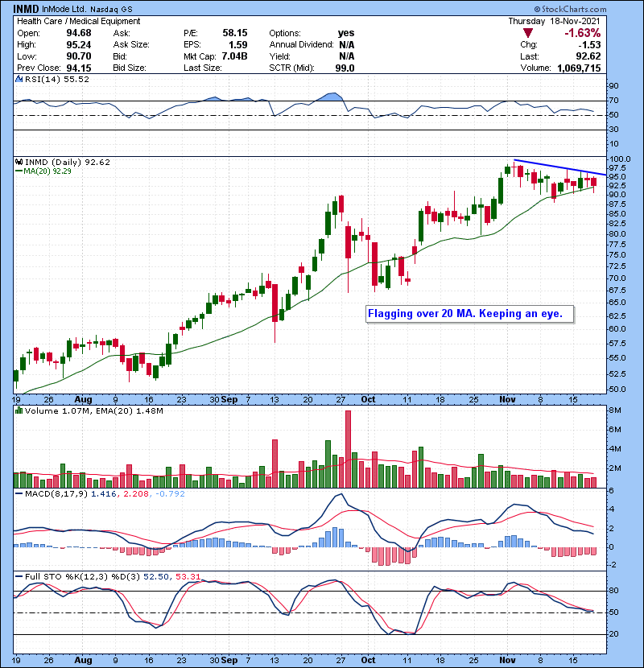The image size is (644, 668).
Task: Click the SCTR (Mid) value 99.0
Action: 345,68
